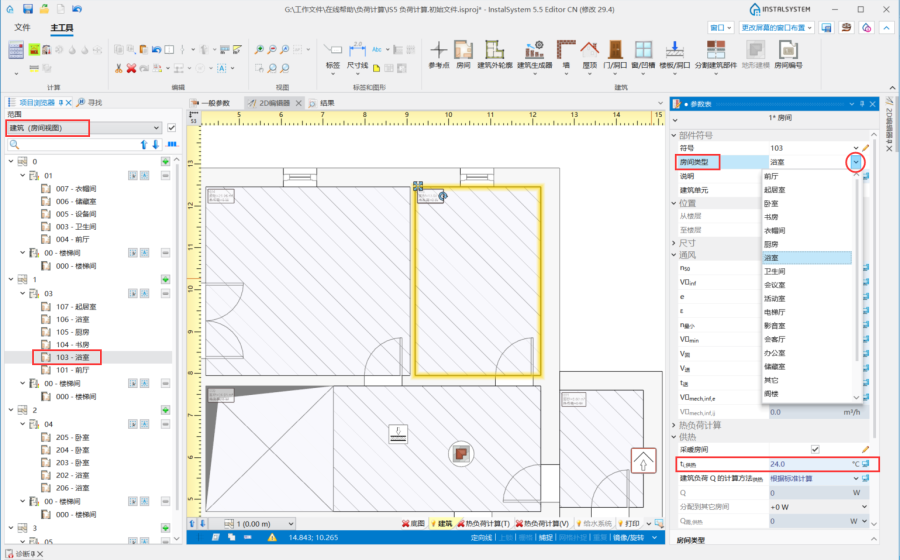The width and height of the screenshot is (900, 560).
Task: Switch to the 一般参数 tab
Action: pos(215,103)
